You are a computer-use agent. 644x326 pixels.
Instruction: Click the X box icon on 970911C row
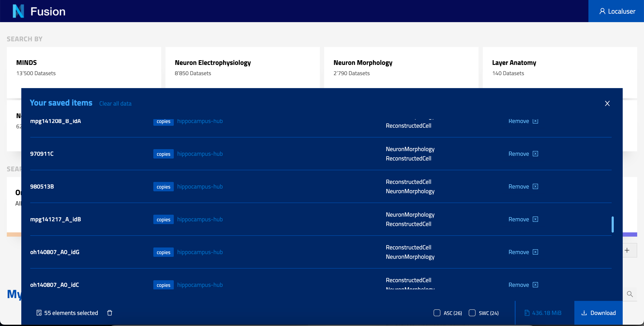tap(535, 154)
